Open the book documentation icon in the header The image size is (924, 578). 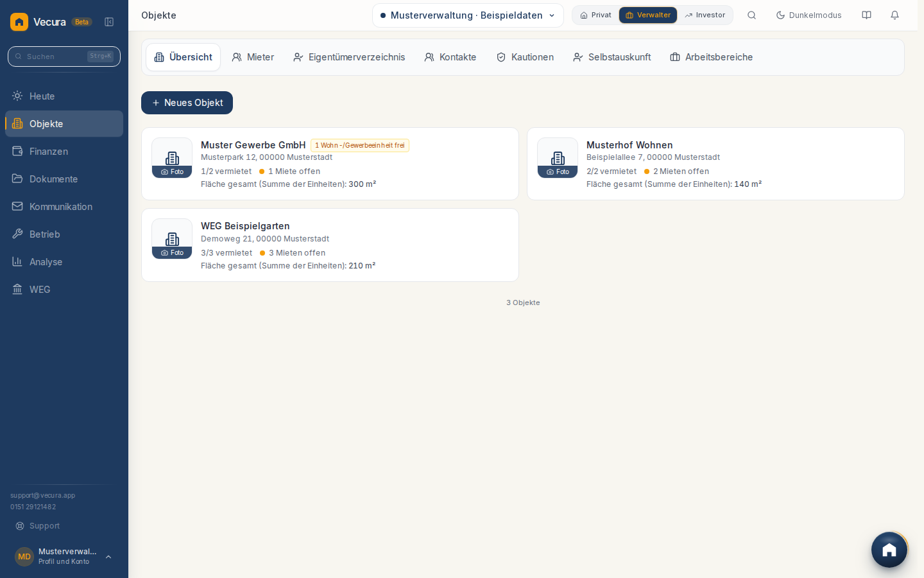(866, 15)
